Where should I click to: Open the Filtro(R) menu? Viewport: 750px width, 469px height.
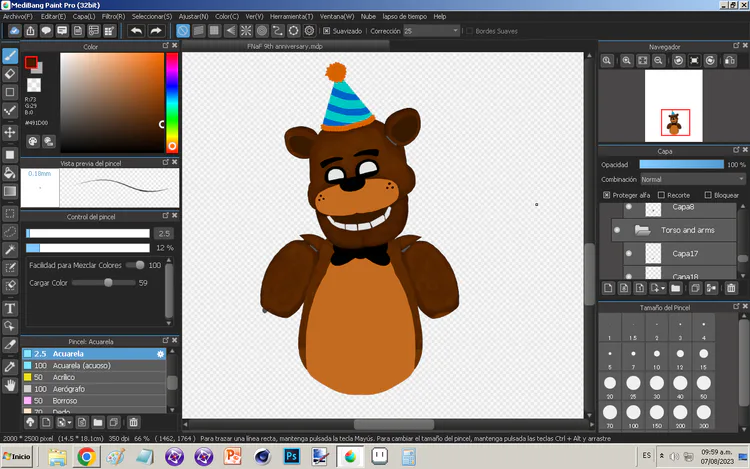113,16
